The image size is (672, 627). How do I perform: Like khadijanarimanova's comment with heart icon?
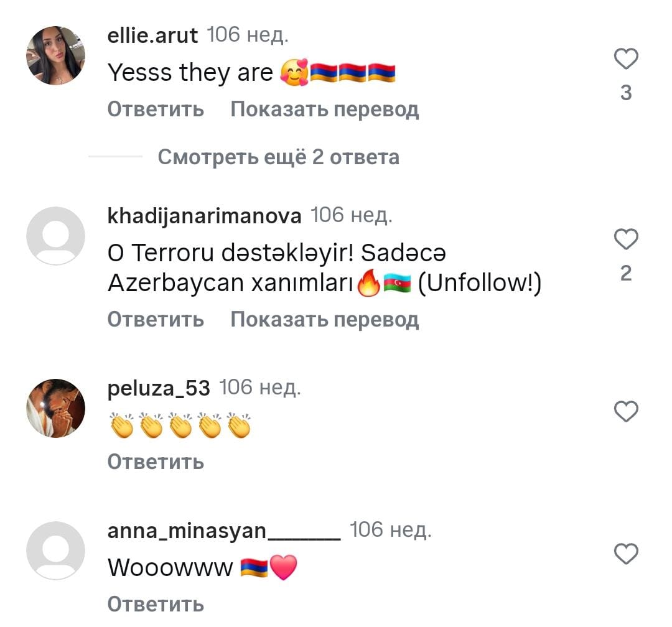click(x=626, y=239)
